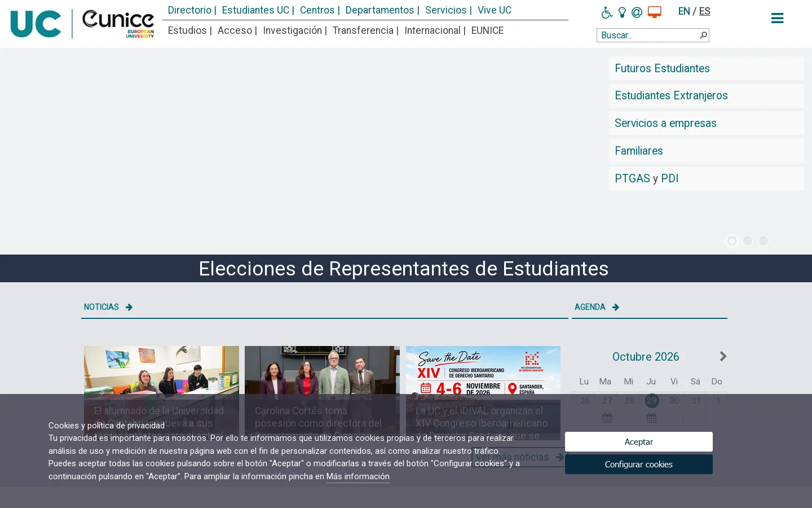Screen dimensions: 812x508
Task: Expand the Estudios navigation item
Action: [187, 30]
